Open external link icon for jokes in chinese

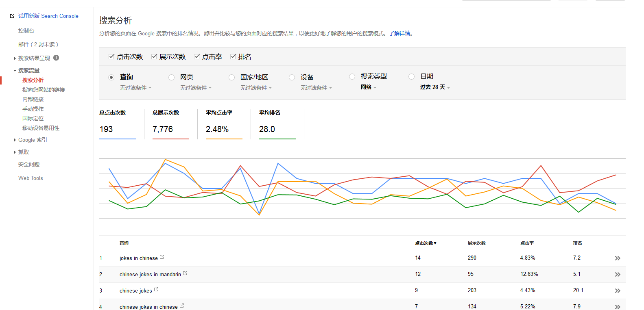click(162, 257)
